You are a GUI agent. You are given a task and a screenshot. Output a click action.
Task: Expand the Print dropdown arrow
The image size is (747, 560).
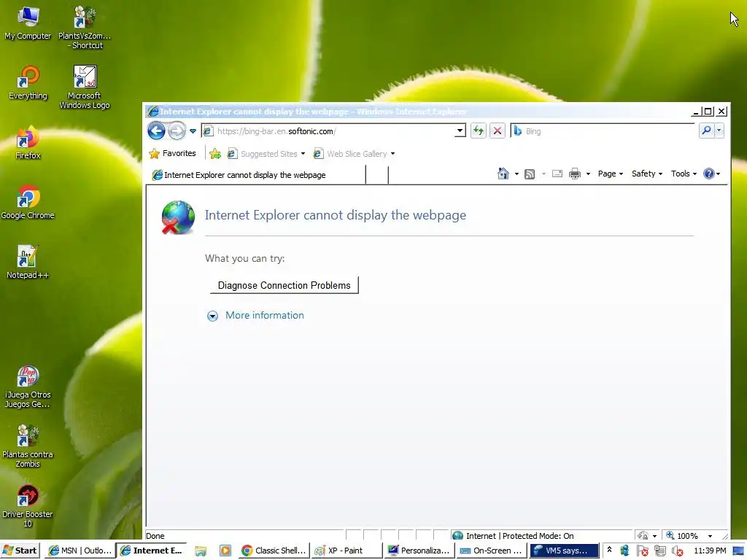point(589,174)
